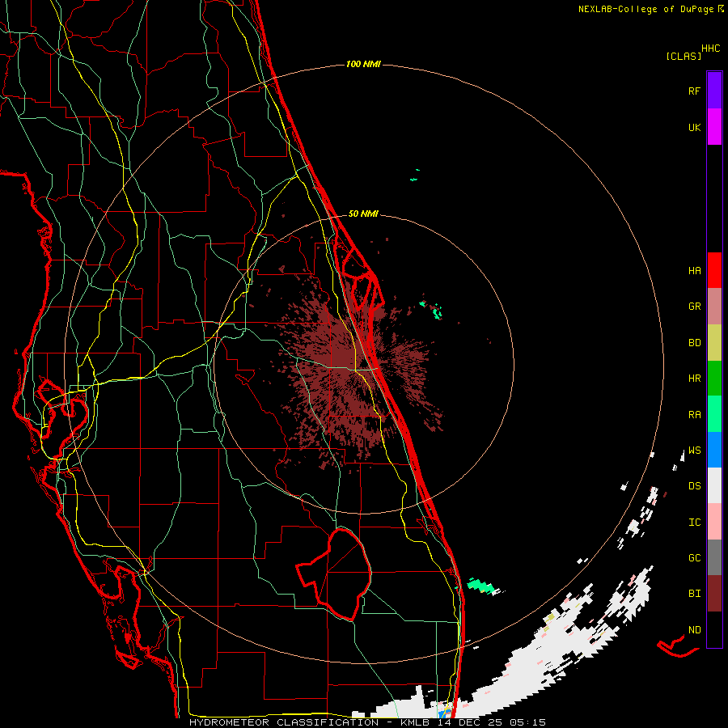The height and width of the screenshot is (728, 728).
Task: Click the HHC product label
Action: (x=710, y=49)
